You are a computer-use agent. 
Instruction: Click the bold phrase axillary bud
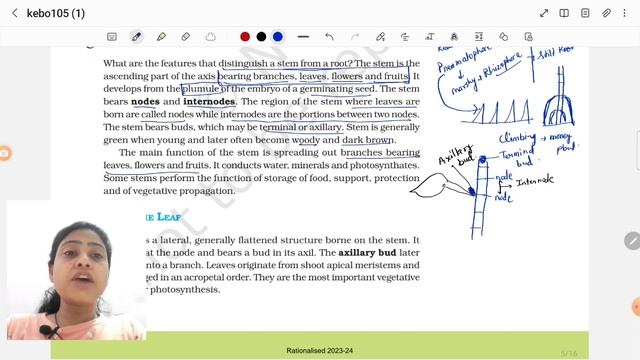pyautogui.click(x=367, y=253)
